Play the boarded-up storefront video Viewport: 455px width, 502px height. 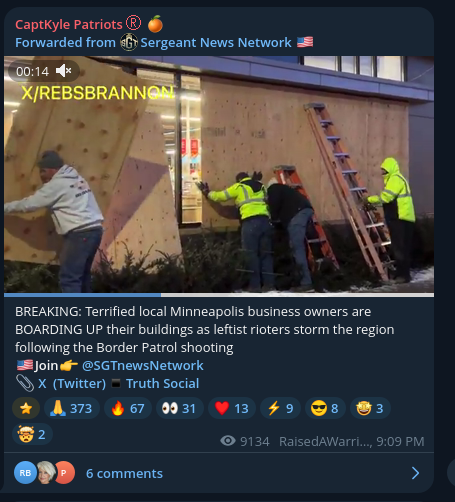click(x=219, y=174)
